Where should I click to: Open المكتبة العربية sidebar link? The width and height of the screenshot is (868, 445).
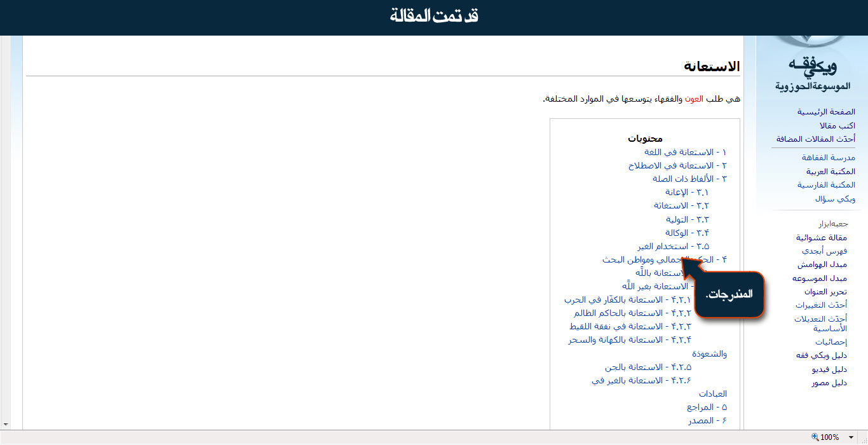(x=831, y=172)
